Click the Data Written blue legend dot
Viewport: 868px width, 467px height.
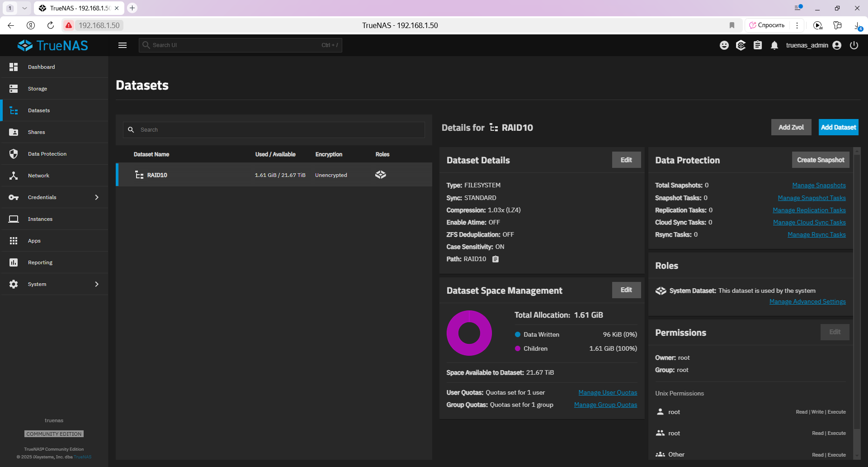(518, 334)
